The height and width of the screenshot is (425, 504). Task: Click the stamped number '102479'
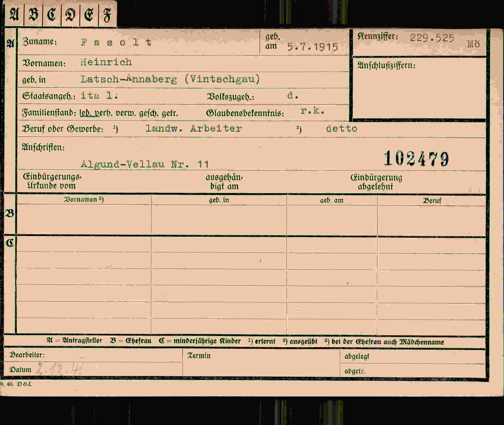tap(416, 159)
